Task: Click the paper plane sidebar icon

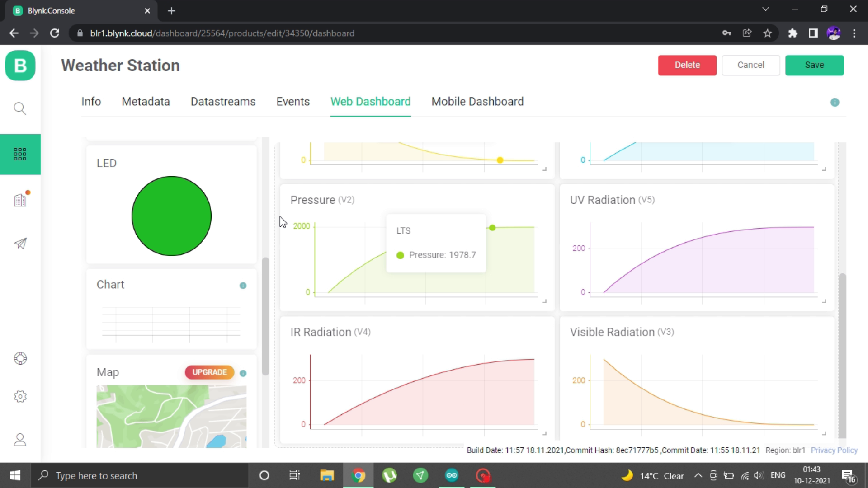Action: tap(20, 244)
